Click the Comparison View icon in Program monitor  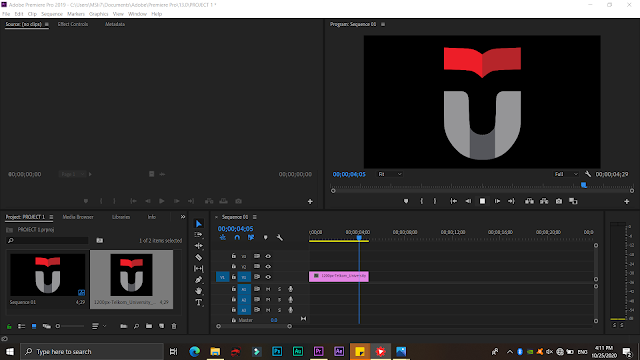pos(573,201)
